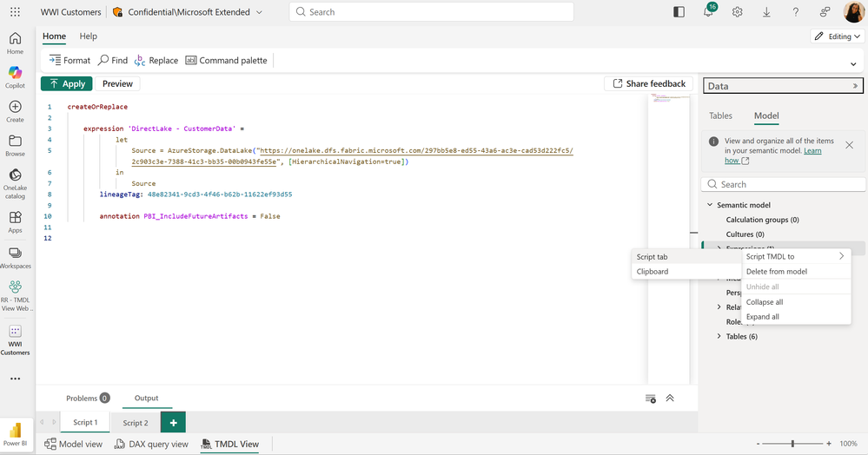Open RR - TMDL View Web workspace
Image resolution: width=868 pixels, height=455 pixels.
pyautogui.click(x=15, y=295)
